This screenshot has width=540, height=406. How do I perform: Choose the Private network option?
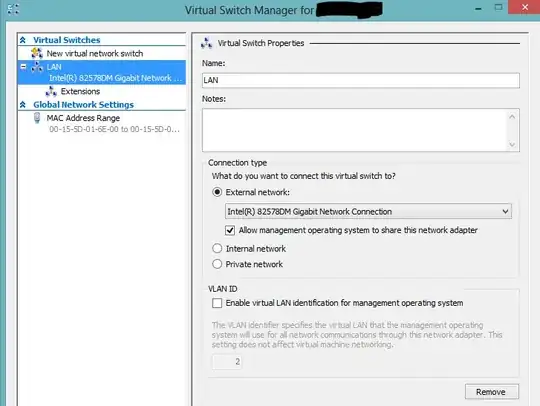(x=217, y=264)
